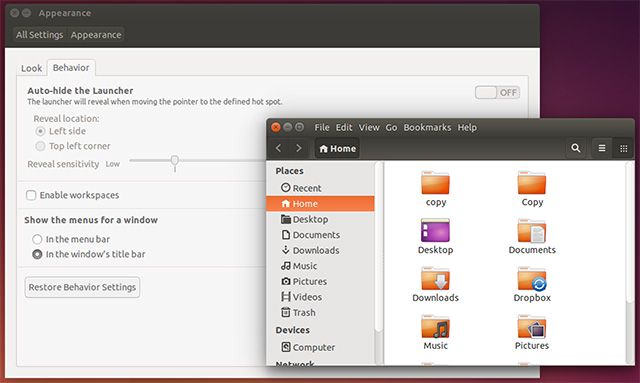Open the Dropbox folder icon
The height and width of the screenshot is (383, 640).
(531, 278)
